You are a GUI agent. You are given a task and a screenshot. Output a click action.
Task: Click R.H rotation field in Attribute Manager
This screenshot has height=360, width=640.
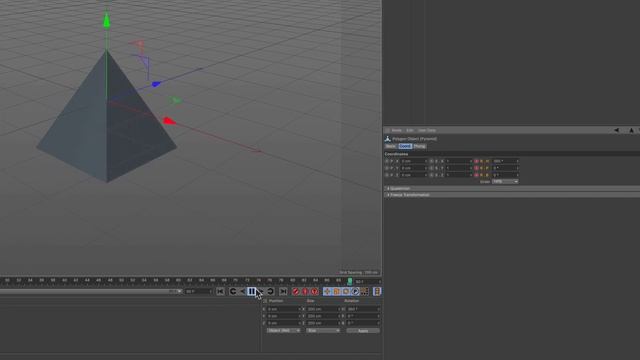[505, 161]
